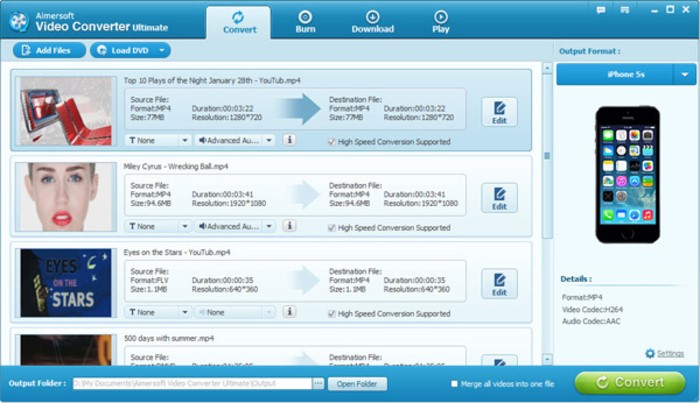
Task: Select the Eyes on the Stars thumbnail
Action: pos(66,283)
